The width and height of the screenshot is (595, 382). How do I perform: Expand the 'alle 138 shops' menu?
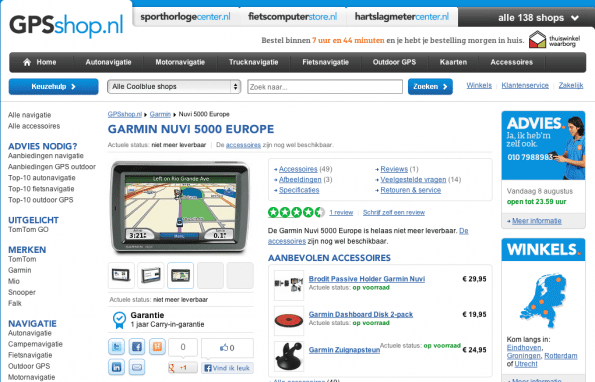point(538,17)
